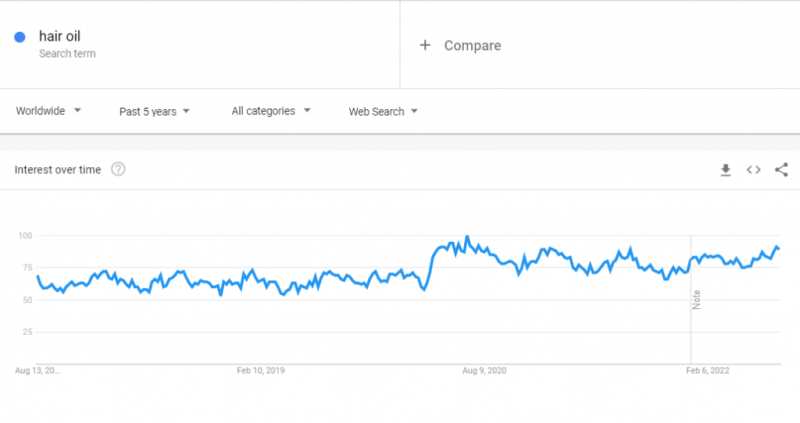Click the embed code icon
This screenshot has width=800, height=423.
point(754,170)
